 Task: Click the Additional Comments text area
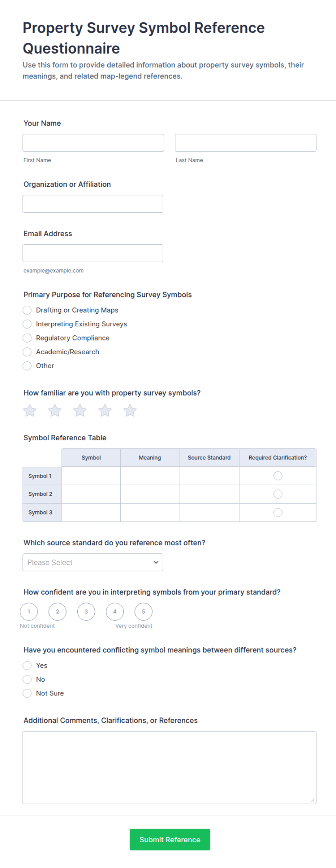click(169, 767)
